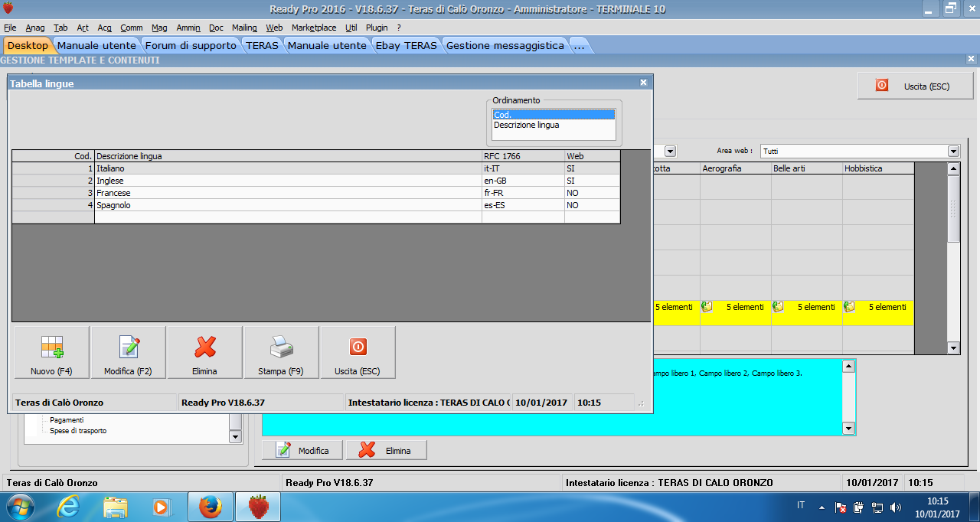Open the Marketplace menu

[314, 28]
